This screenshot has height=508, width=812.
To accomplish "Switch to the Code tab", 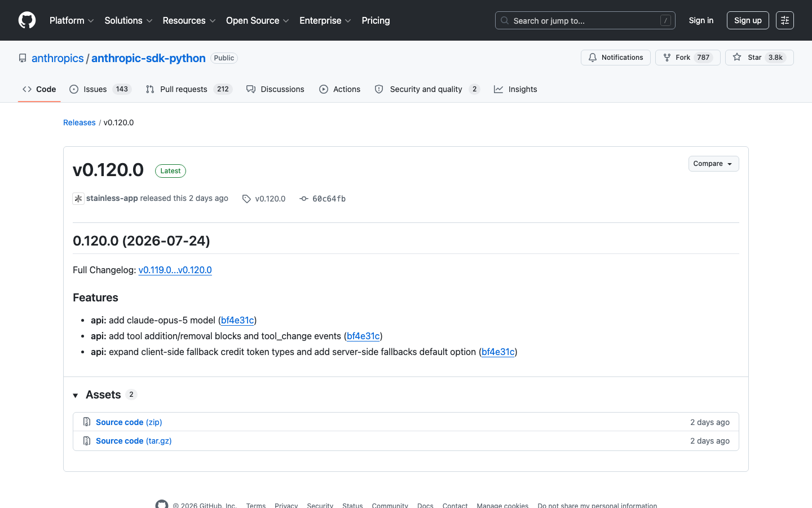I will pos(39,89).
